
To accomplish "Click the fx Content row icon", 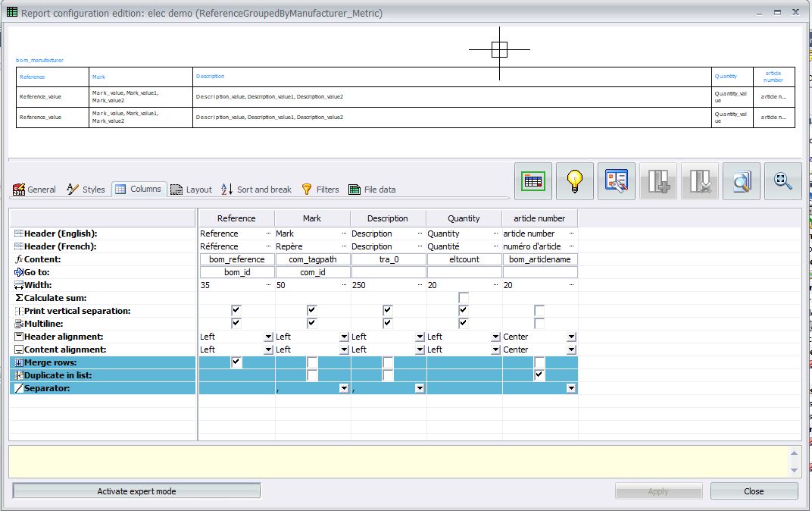I will 19,259.
